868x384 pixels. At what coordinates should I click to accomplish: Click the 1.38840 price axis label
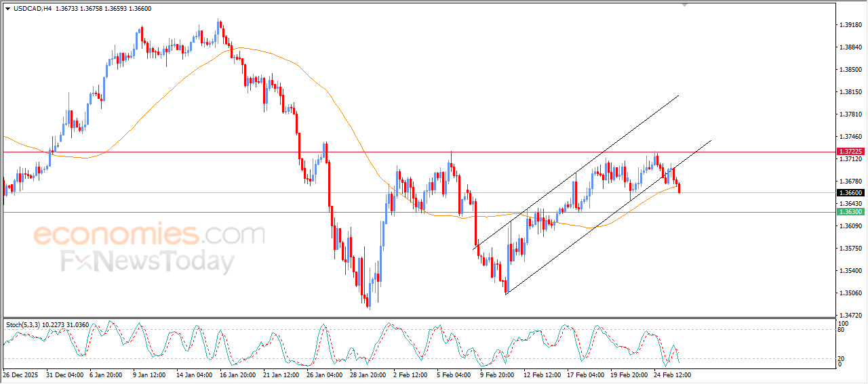850,47
